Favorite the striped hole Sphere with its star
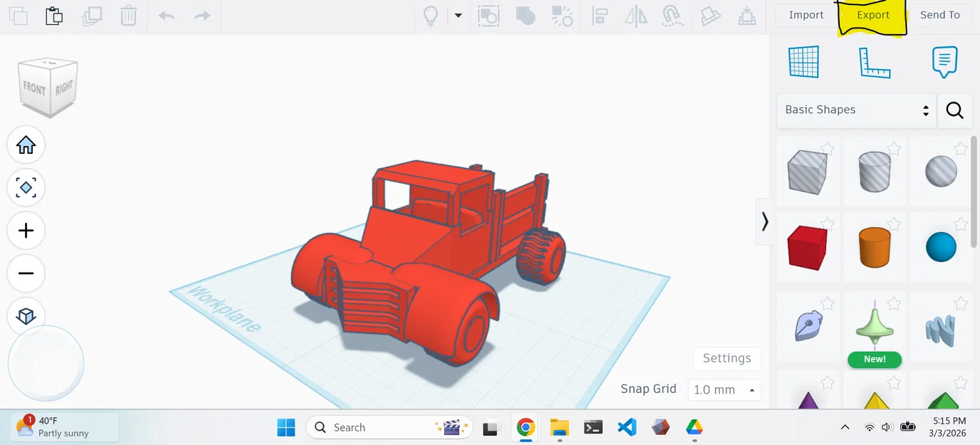 tap(961, 148)
